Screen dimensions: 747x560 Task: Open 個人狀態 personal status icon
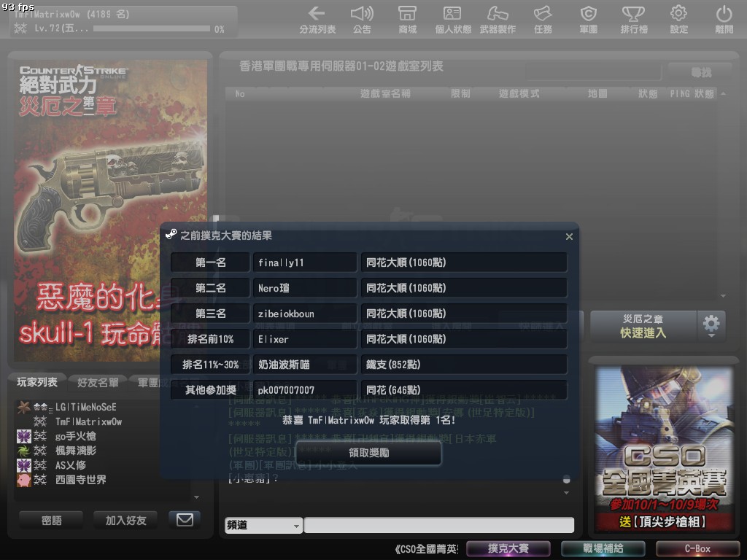click(453, 15)
